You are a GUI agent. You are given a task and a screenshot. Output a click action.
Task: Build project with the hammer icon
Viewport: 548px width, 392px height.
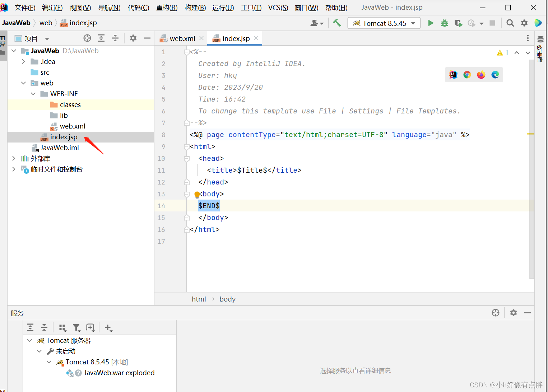(x=337, y=23)
